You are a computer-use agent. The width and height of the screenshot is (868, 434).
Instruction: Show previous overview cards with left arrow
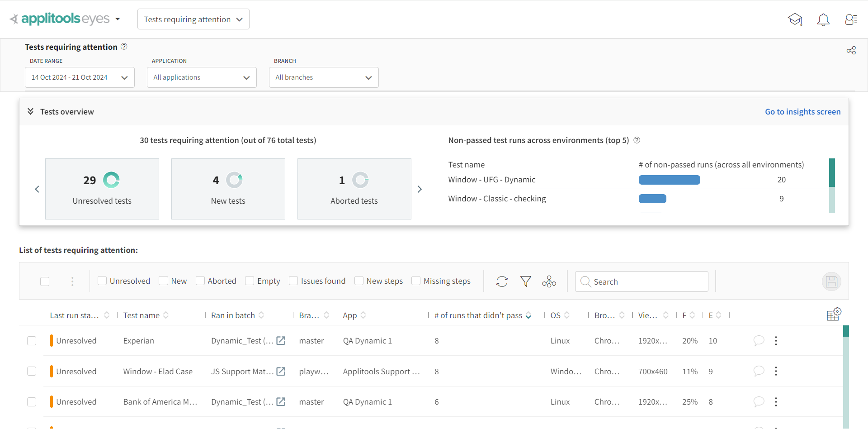37,189
